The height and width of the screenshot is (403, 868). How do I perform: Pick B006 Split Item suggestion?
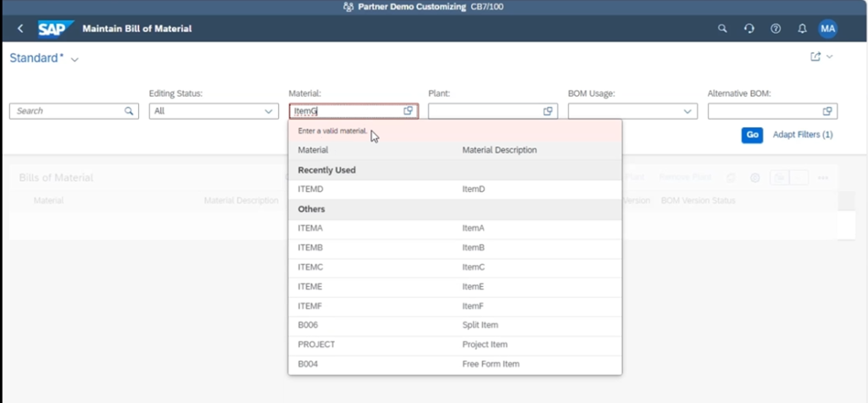tap(308, 325)
